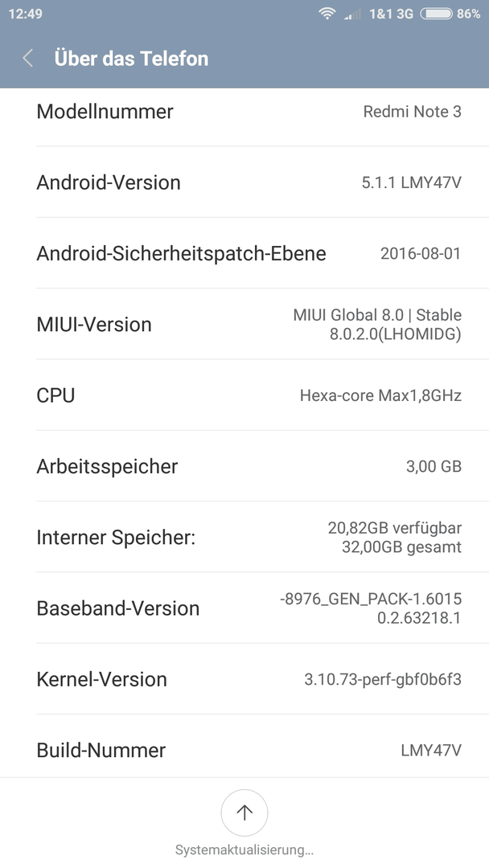This screenshot has height=868, width=489.
Task: Open the Modellnummer row
Action: [x=244, y=112]
